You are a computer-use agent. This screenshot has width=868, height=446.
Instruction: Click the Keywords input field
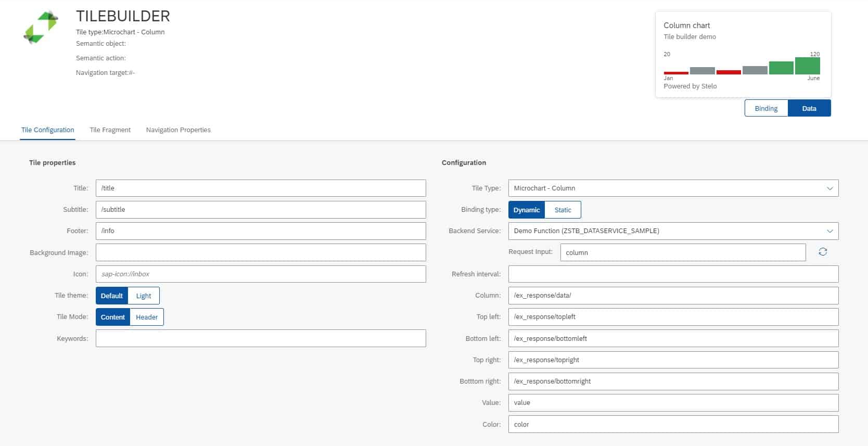click(x=261, y=338)
